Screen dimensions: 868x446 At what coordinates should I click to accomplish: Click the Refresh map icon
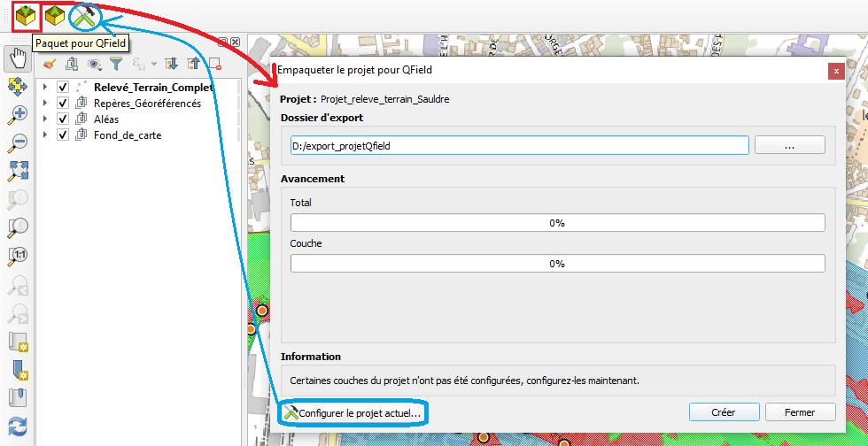pos(18,427)
